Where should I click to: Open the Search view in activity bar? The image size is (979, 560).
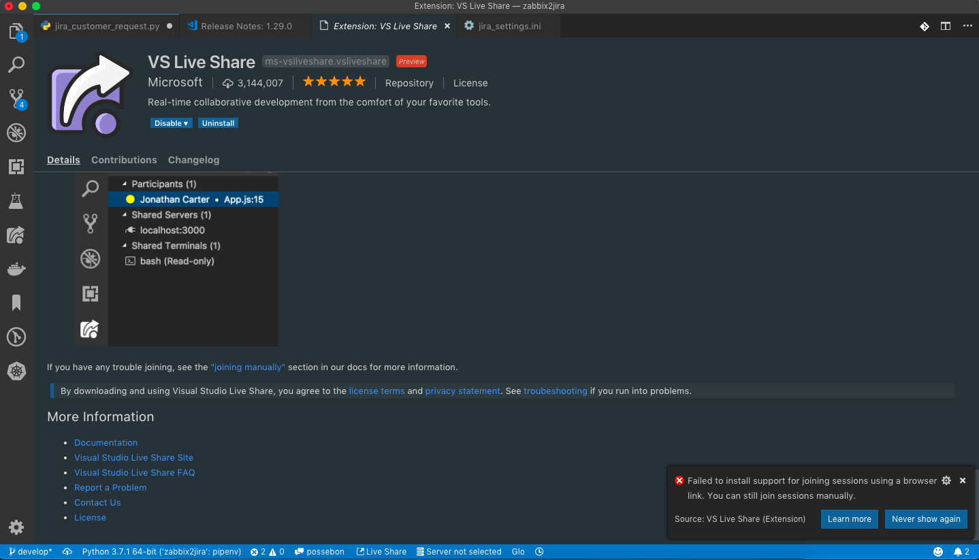point(16,65)
